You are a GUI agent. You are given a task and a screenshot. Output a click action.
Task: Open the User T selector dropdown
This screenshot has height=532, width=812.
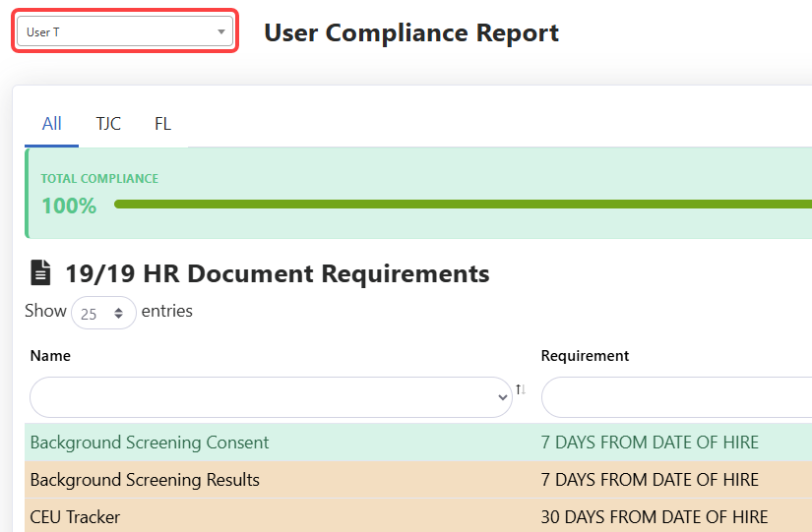tap(125, 32)
